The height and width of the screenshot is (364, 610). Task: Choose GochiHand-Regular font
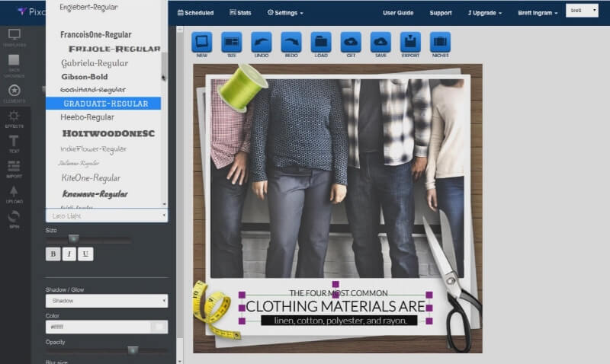93,90
